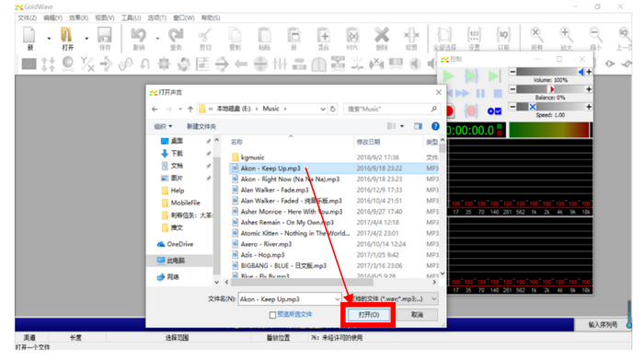644x361 pixels.
Task: Click the 新建文件夹 button
Action: click(x=201, y=126)
